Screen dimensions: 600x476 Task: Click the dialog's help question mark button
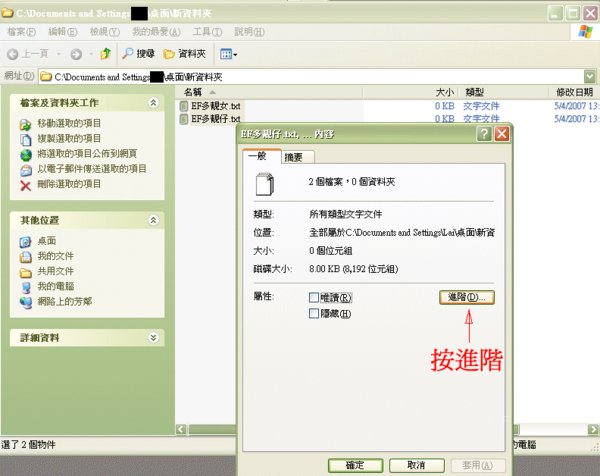(x=484, y=134)
